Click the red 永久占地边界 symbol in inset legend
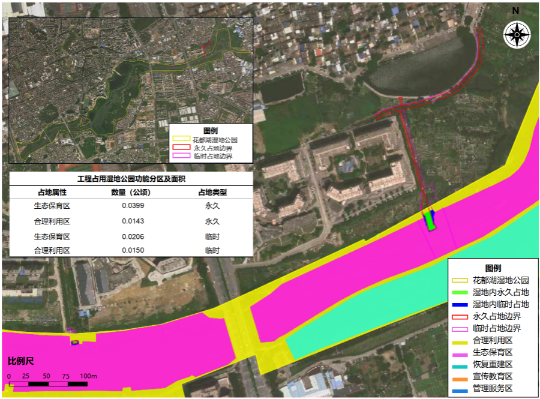 [181, 147]
